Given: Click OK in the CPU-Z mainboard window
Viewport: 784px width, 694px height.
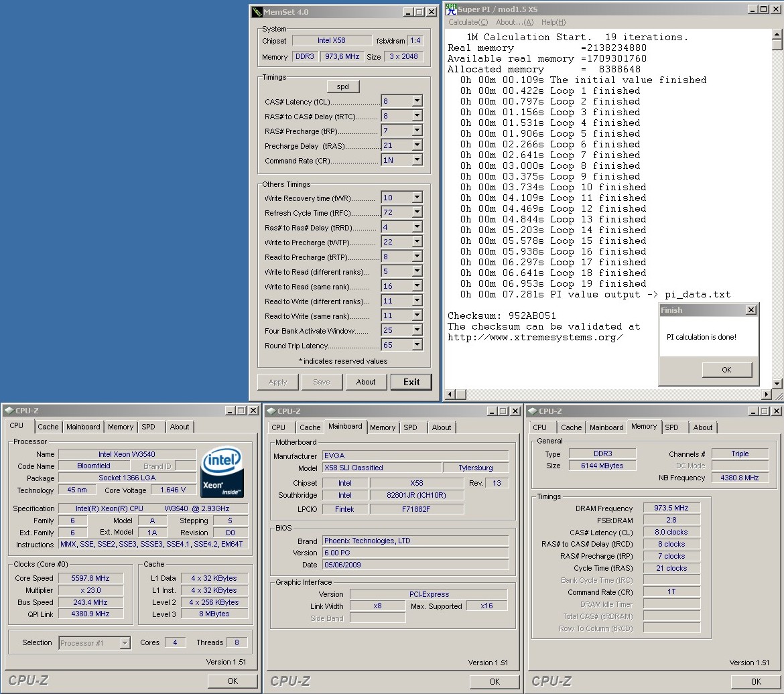Looking at the screenshot, I should [x=495, y=681].
